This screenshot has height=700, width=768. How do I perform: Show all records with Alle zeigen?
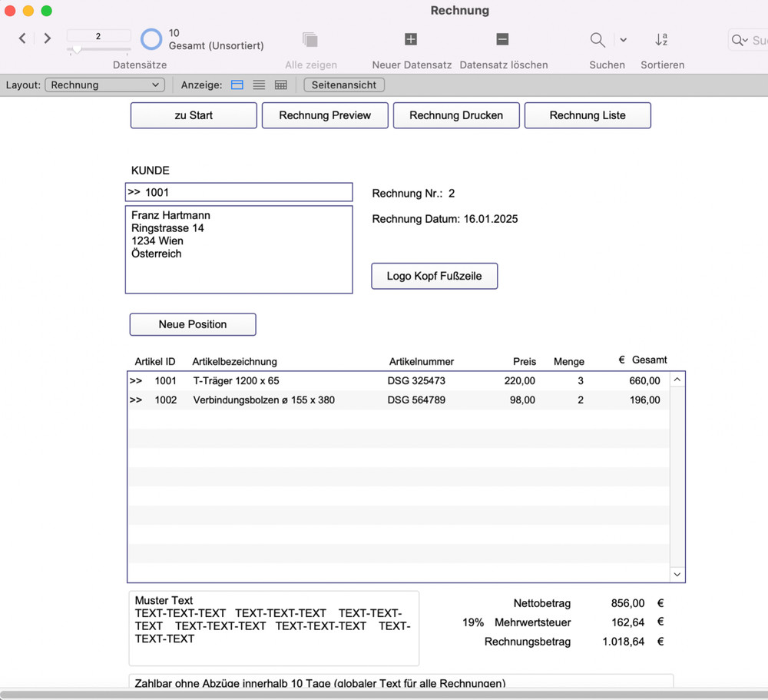coord(310,38)
